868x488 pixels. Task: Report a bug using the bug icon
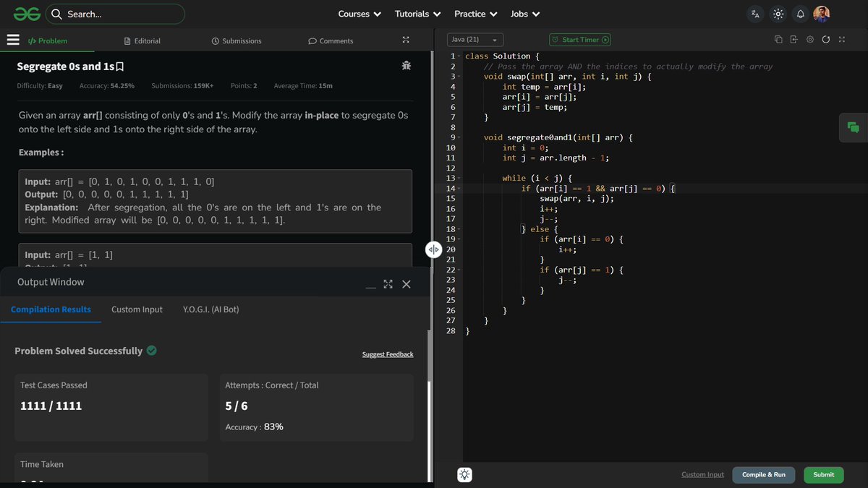[x=407, y=65]
